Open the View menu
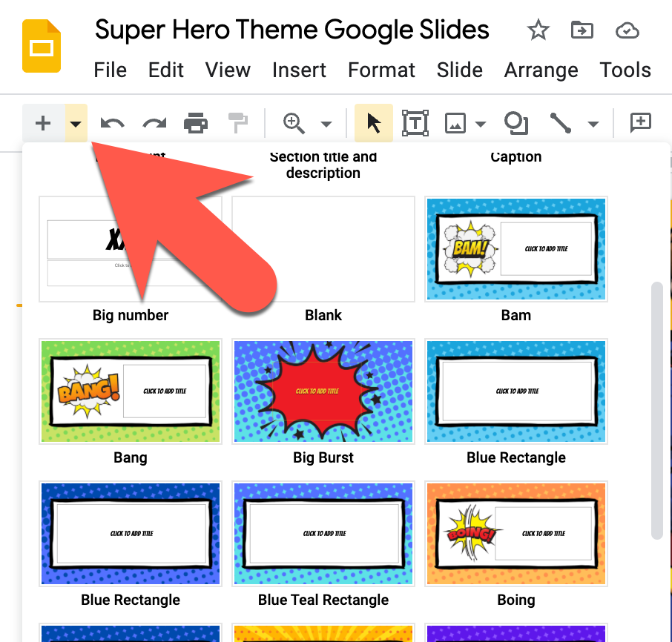This screenshot has height=642, width=672. click(x=228, y=70)
